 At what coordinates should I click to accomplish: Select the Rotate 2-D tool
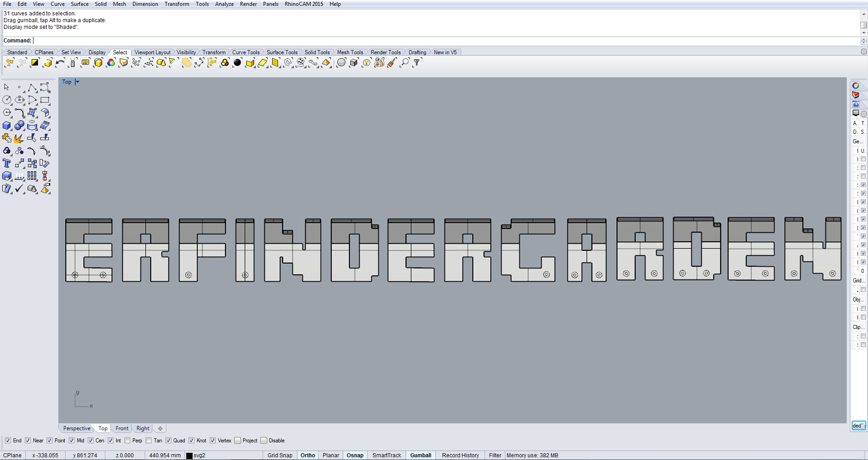(x=45, y=163)
